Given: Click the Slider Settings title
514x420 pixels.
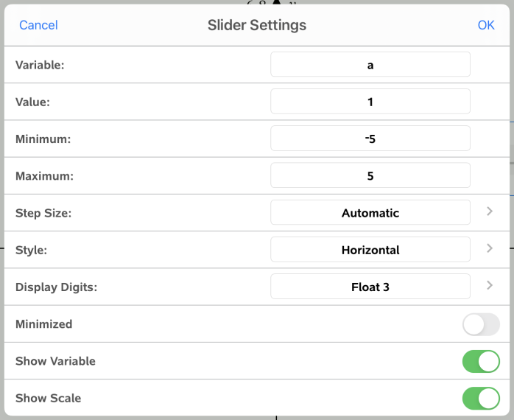Looking at the screenshot, I should coord(257,25).
